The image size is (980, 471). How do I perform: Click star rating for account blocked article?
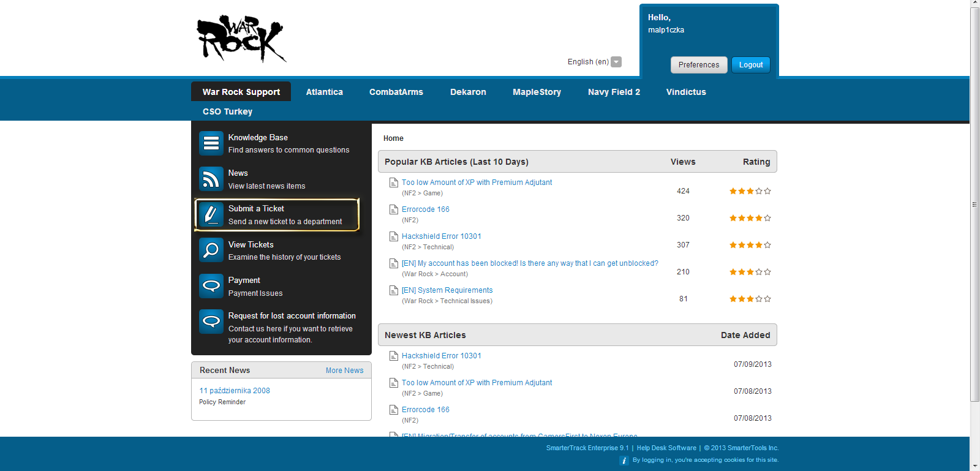(750, 272)
